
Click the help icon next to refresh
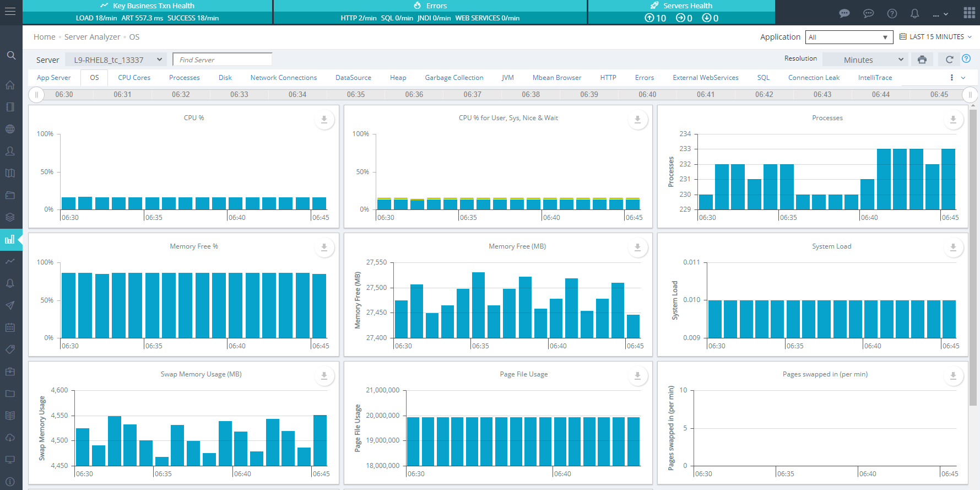pos(966,59)
